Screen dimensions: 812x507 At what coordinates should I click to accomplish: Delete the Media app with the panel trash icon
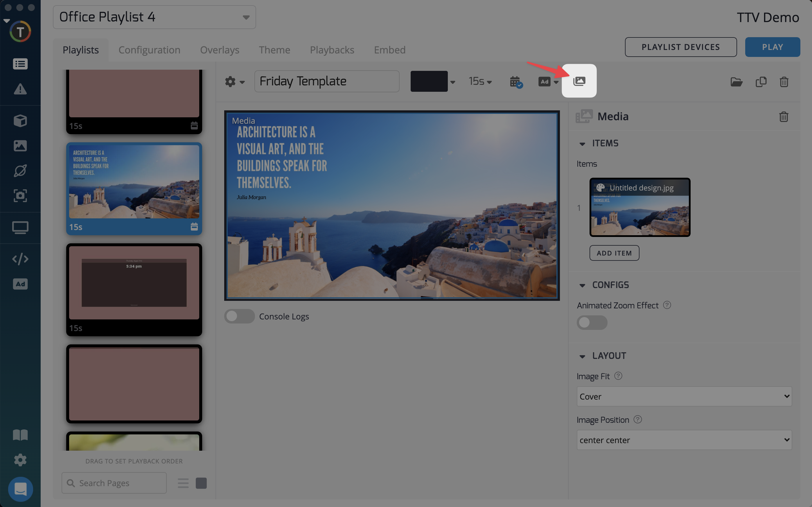[x=783, y=116]
